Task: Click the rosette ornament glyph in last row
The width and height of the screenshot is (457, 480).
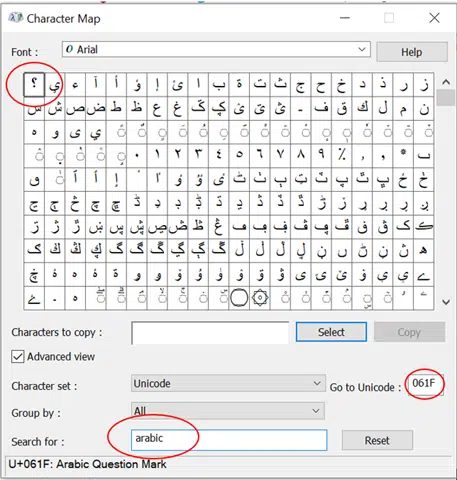Action: point(260,298)
